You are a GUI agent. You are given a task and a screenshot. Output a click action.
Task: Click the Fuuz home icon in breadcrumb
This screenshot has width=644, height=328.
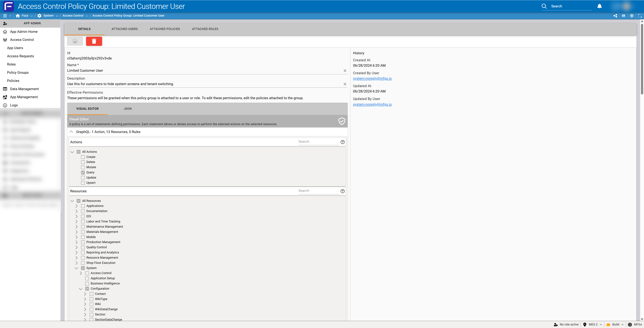18,16
